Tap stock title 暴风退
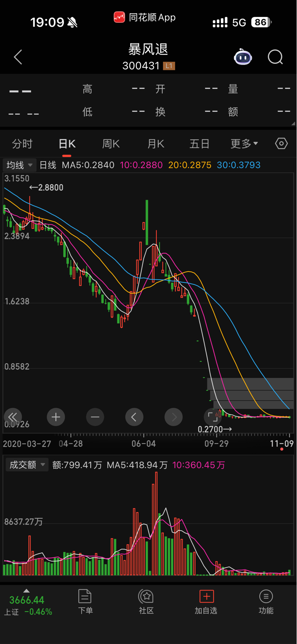The height and width of the screenshot is (644, 297). [148, 49]
